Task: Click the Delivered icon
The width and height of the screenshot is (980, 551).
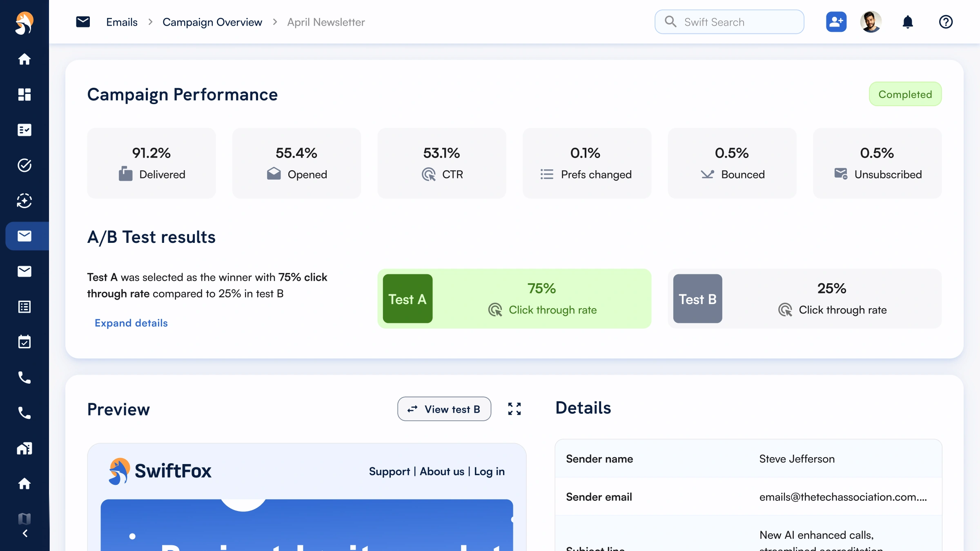Action: click(x=125, y=174)
